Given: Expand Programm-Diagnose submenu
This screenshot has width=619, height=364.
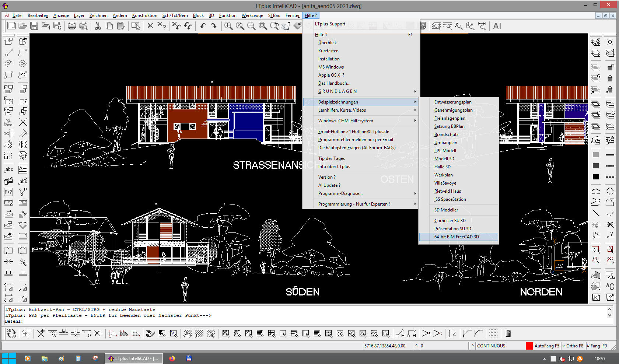Looking at the screenshot, I should [x=361, y=193].
